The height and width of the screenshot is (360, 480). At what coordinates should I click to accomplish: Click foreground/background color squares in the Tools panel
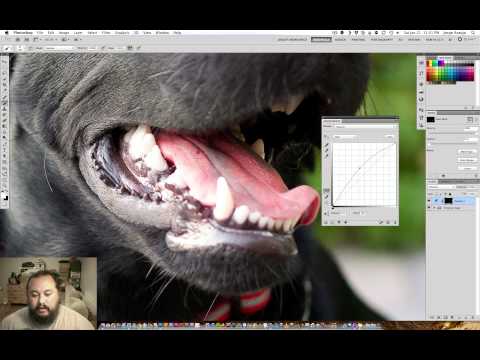[x=5, y=196]
